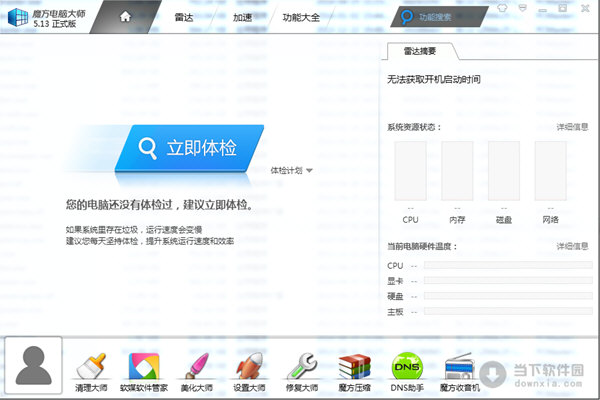Image resolution: width=600 pixels, height=400 pixels.
Task: Click the 磁盘 resource usage bar
Action: [x=504, y=171]
